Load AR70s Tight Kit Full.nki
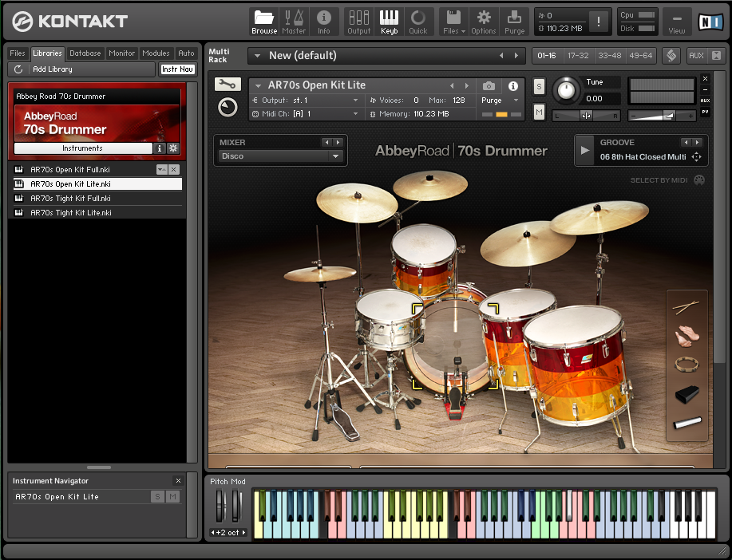Viewport: 732px width, 560px height. click(97, 199)
